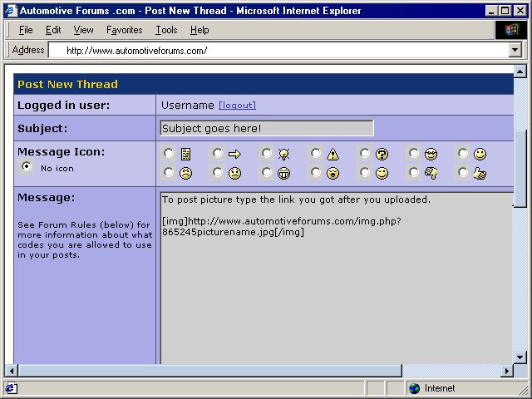Select radio button for document icon
This screenshot has width=532, height=399.
[x=169, y=153]
